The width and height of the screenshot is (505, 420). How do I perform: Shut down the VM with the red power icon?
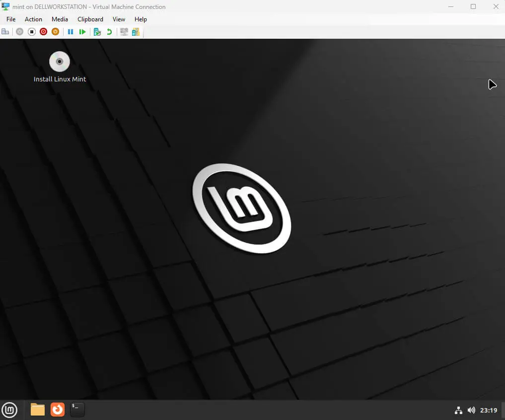[44, 32]
